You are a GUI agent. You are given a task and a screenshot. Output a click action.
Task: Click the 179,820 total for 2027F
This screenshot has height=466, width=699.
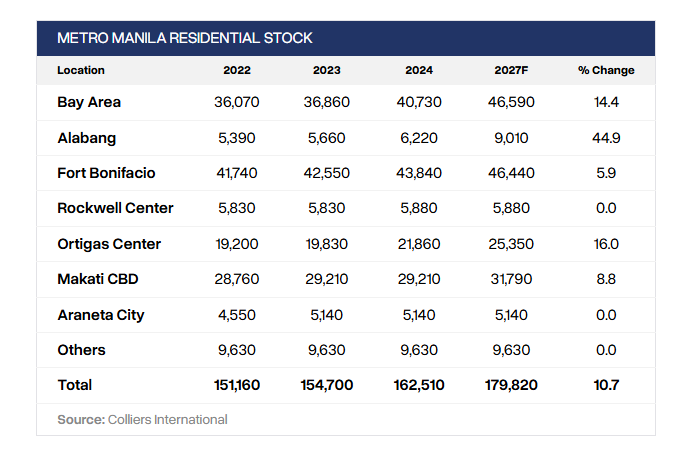point(511,385)
